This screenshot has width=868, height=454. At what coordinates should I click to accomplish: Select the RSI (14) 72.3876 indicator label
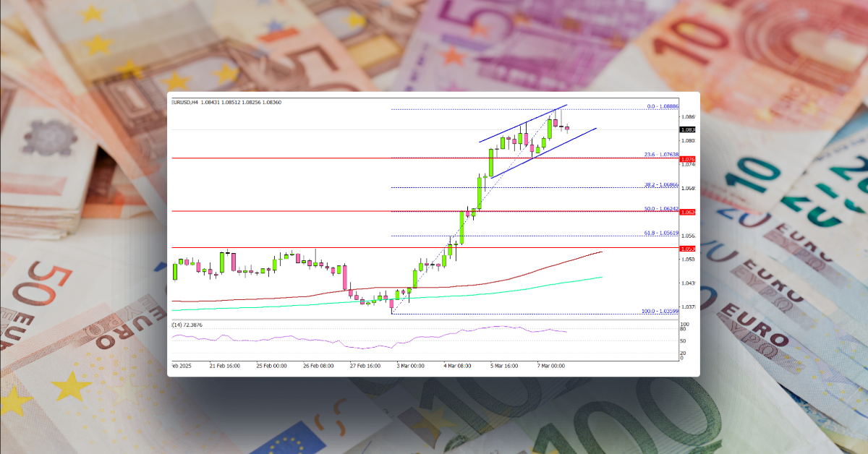pos(187,325)
